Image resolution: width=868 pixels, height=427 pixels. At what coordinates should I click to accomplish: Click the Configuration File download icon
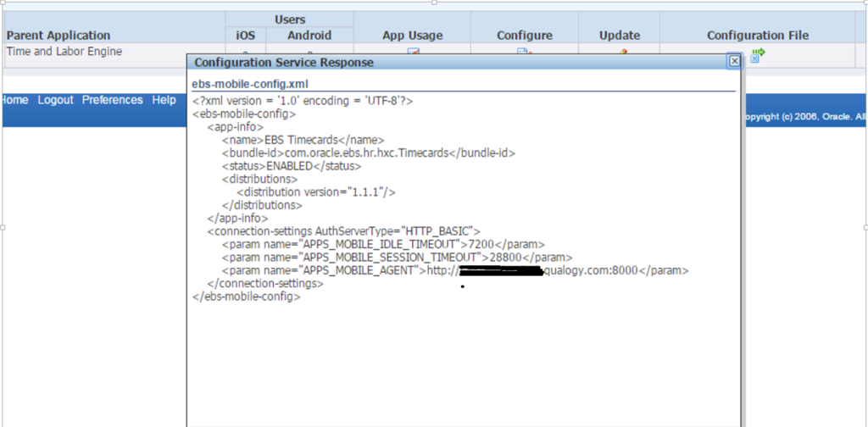[x=758, y=55]
